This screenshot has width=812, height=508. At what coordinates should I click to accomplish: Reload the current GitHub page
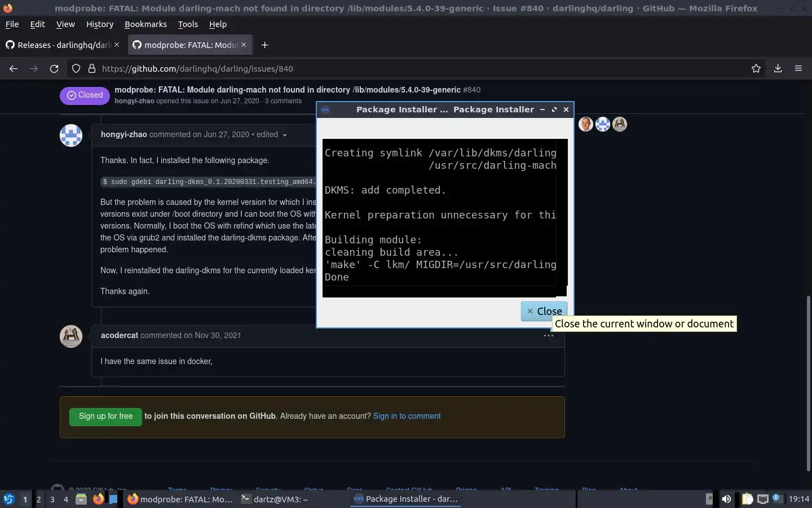54,69
